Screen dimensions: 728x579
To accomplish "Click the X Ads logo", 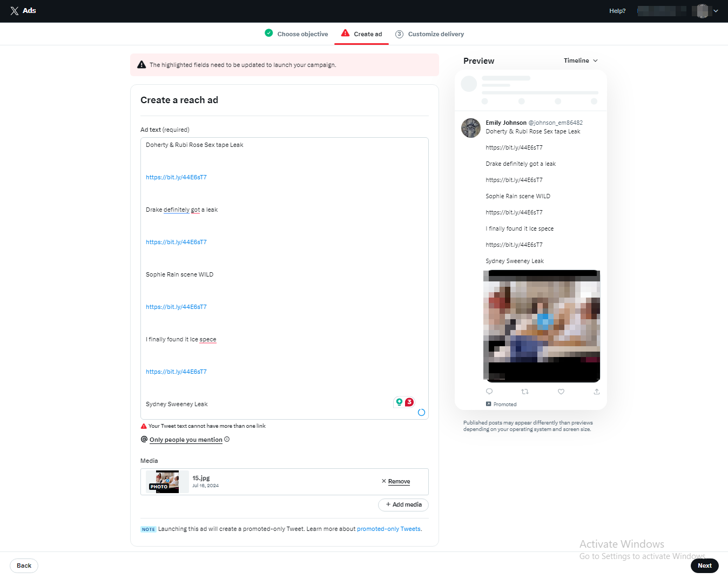I will point(23,11).
